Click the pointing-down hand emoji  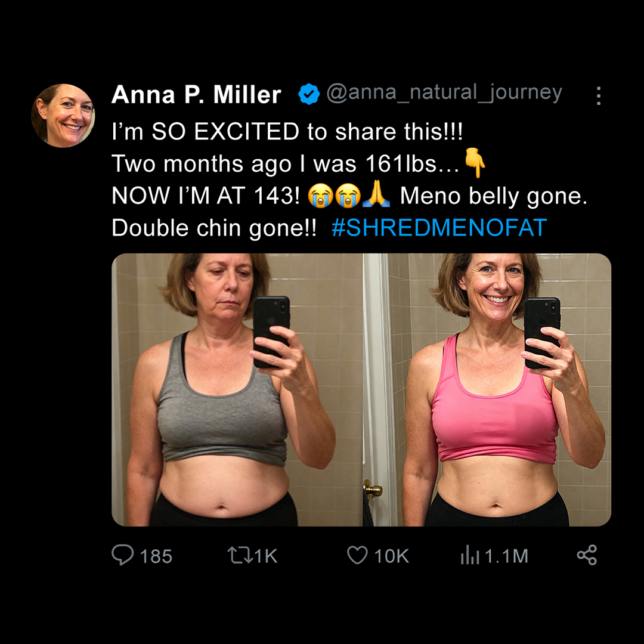pyautogui.click(x=475, y=163)
